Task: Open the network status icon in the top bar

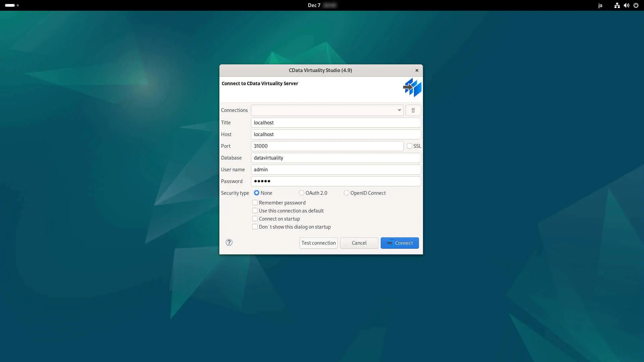Action: [617, 5]
